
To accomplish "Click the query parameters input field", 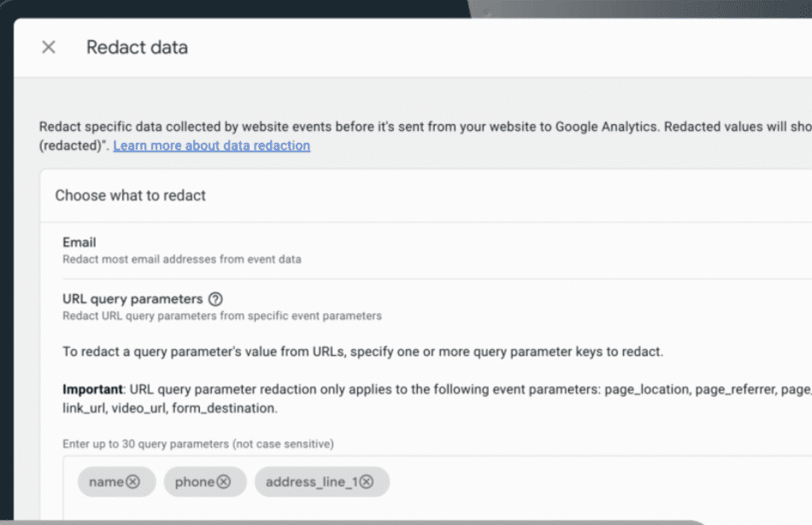I will pyautogui.click(x=513, y=481).
